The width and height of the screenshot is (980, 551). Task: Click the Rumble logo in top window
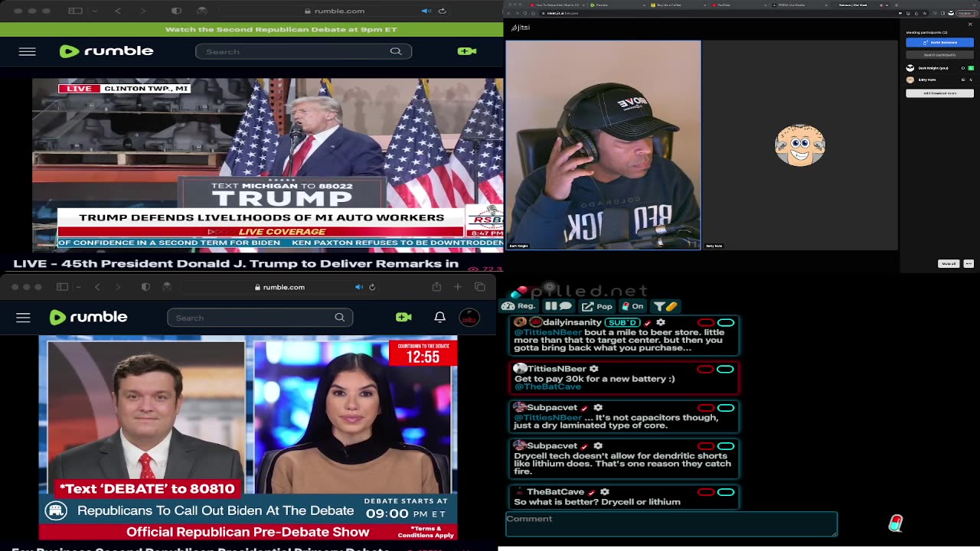[x=106, y=51]
